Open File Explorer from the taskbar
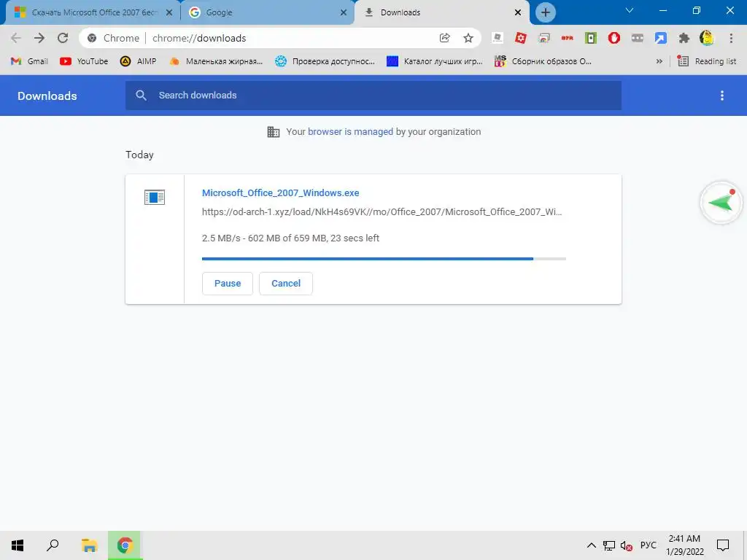747x560 pixels. click(x=89, y=545)
